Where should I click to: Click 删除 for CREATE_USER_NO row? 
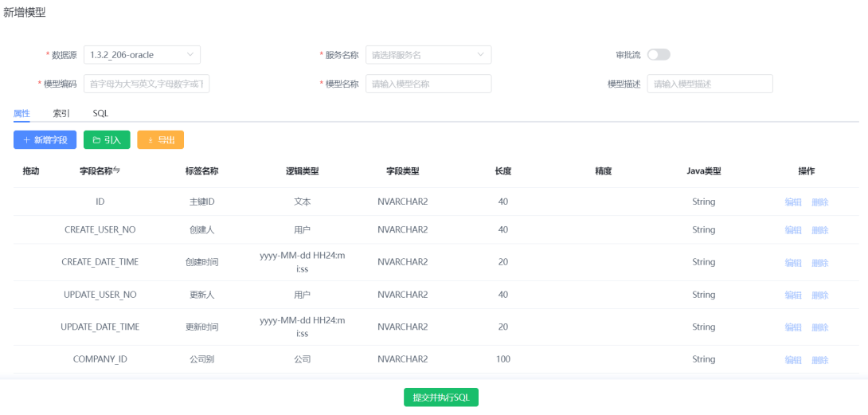[x=820, y=230]
